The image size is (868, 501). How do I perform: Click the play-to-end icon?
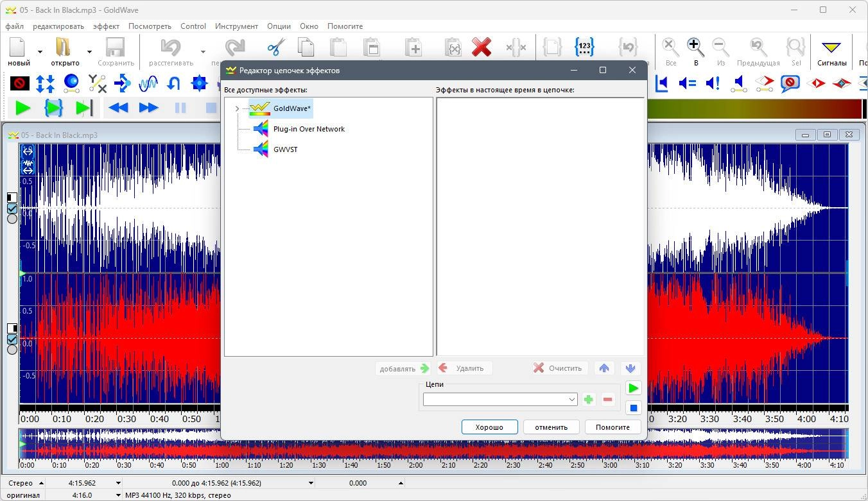coord(85,108)
